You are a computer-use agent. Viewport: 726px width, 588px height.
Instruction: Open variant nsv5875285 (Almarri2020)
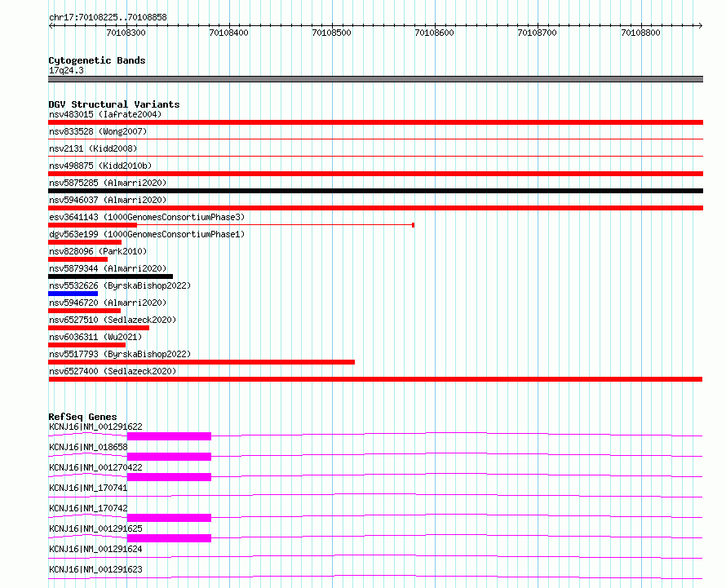[108, 183]
